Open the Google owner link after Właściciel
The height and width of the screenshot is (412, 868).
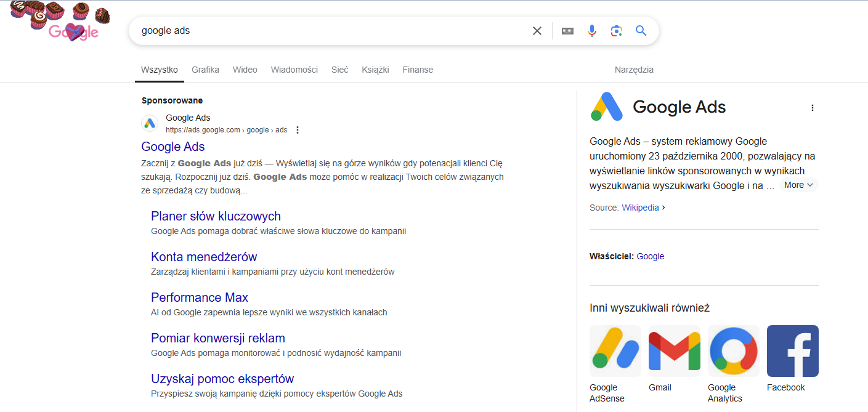click(651, 256)
